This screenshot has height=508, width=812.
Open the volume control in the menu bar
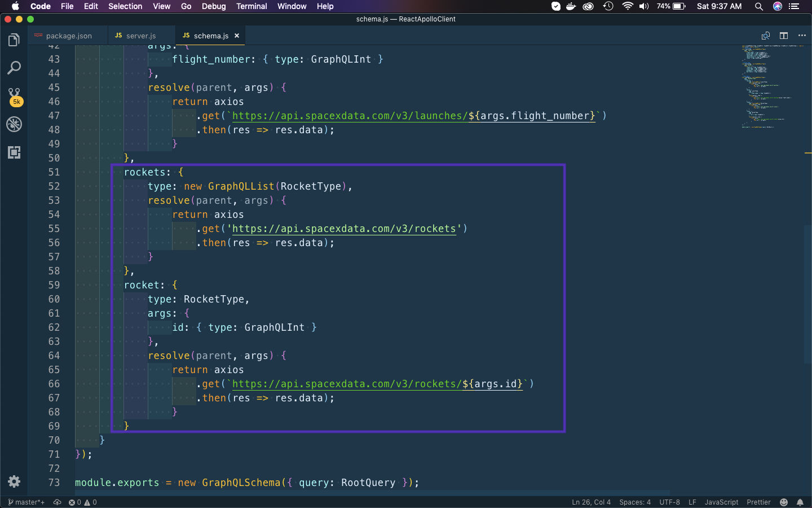point(643,6)
